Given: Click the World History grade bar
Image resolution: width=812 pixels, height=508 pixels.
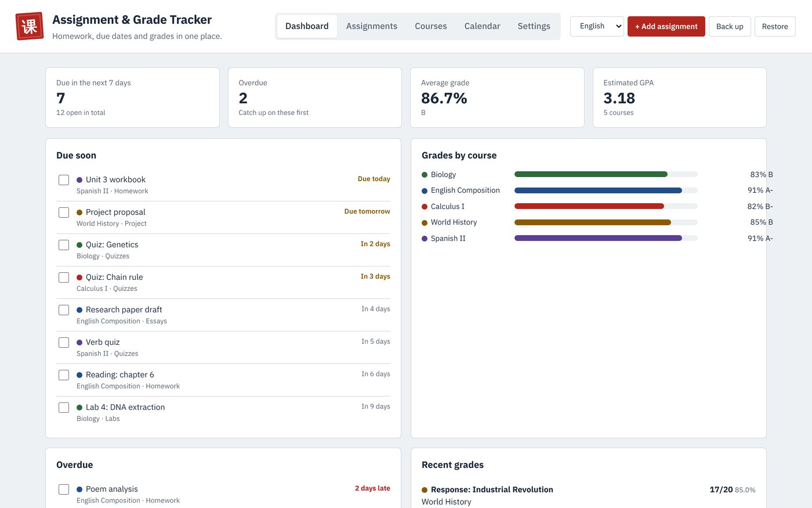Looking at the screenshot, I should (x=606, y=222).
